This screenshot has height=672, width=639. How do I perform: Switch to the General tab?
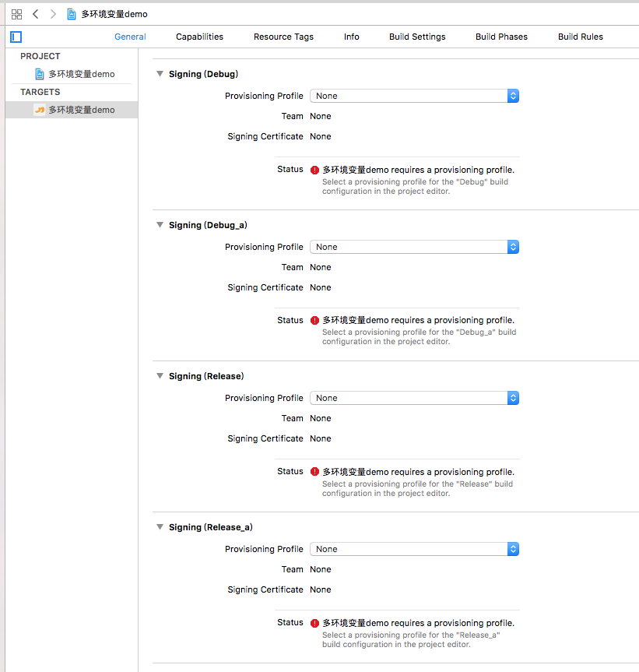(x=130, y=37)
